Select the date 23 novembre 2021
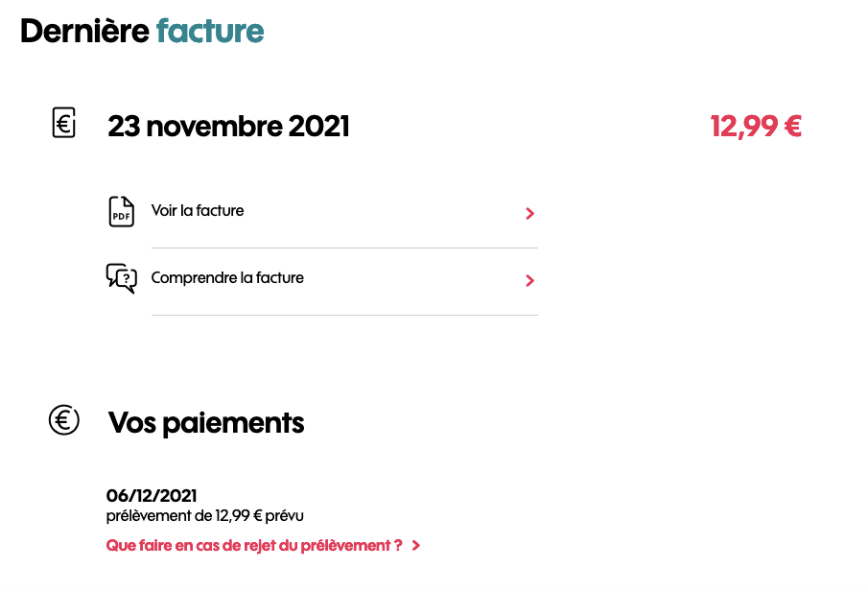 click(x=228, y=126)
